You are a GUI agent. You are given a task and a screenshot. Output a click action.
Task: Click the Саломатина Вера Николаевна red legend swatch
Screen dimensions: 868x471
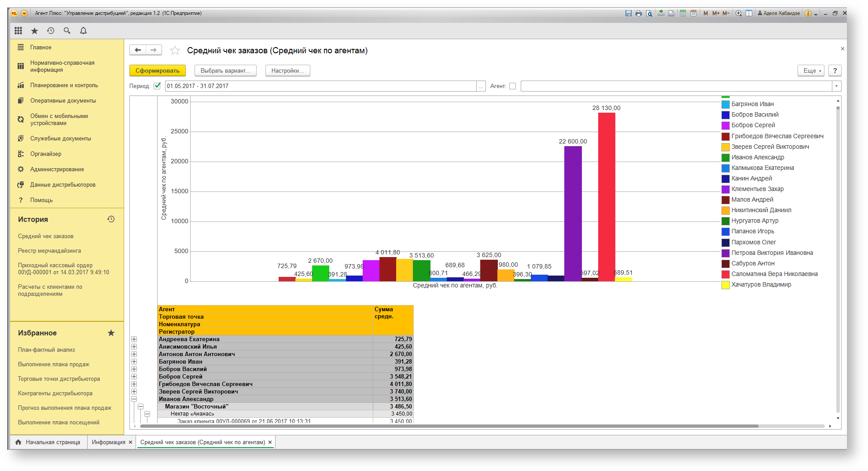pos(725,274)
